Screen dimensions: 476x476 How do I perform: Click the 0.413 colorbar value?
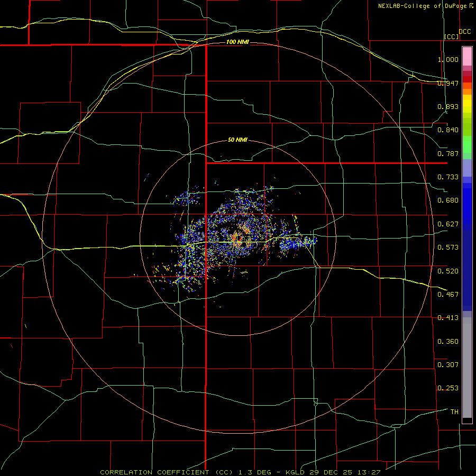pyautogui.click(x=448, y=318)
